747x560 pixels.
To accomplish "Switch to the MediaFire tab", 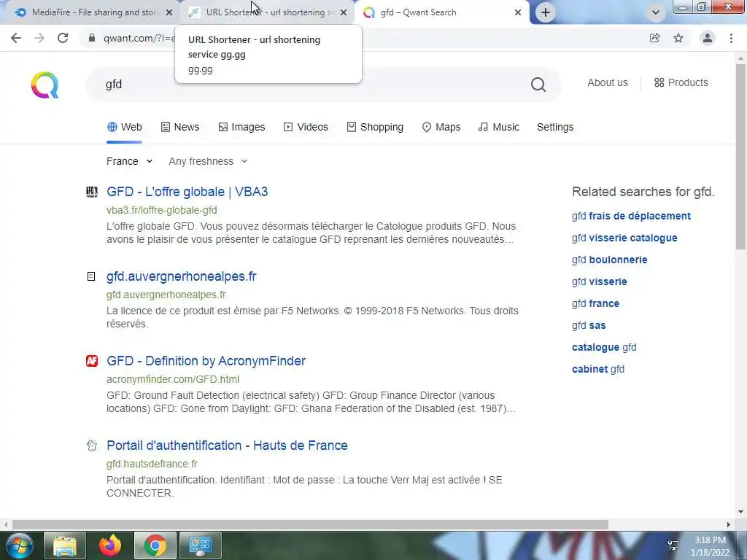I will (x=94, y=12).
